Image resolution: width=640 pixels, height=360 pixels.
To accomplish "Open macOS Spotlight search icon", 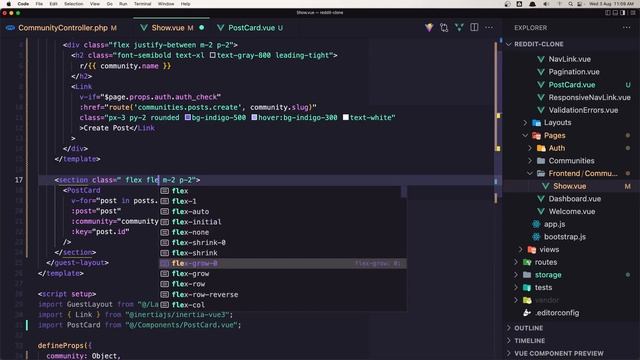I will (x=570, y=4).
